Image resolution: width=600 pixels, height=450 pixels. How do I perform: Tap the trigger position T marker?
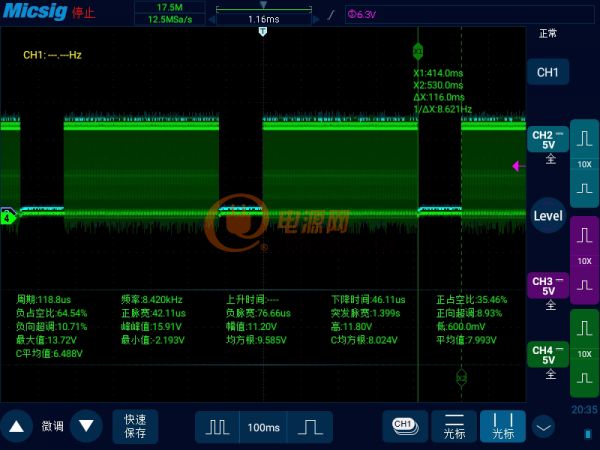pyautogui.click(x=263, y=31)
